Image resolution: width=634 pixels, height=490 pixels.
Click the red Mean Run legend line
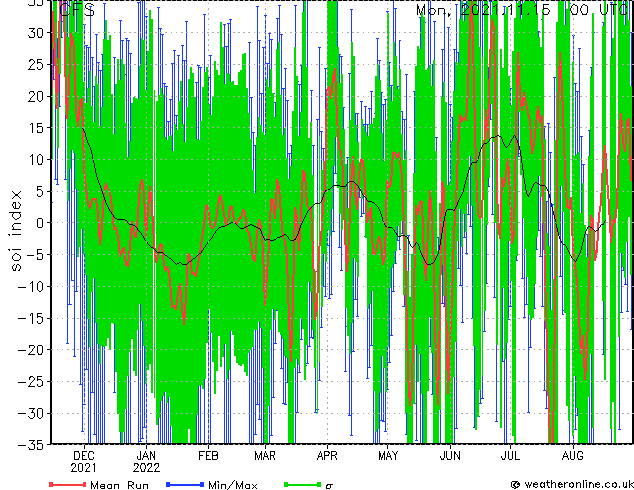coord(68,484)
